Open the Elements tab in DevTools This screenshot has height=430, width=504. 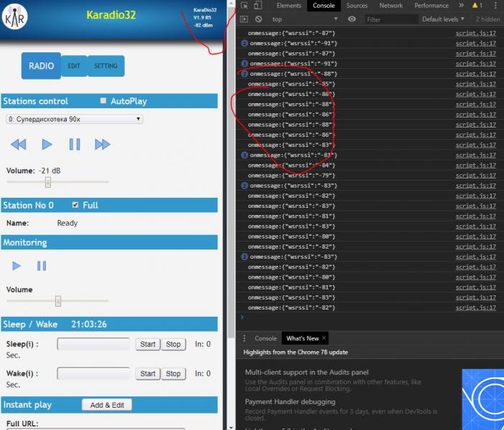tap(289, 6)
